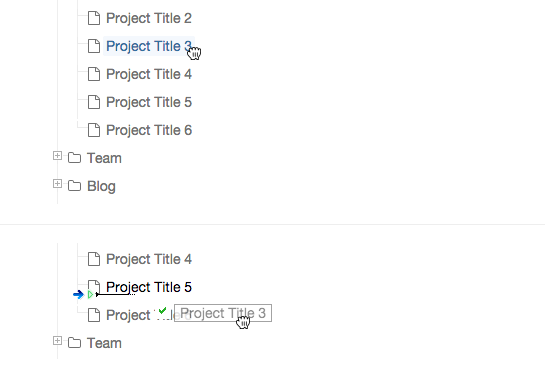545x376 pixels.
Task: Click the green triangle insertion indicator
Action: pos(91,295)
